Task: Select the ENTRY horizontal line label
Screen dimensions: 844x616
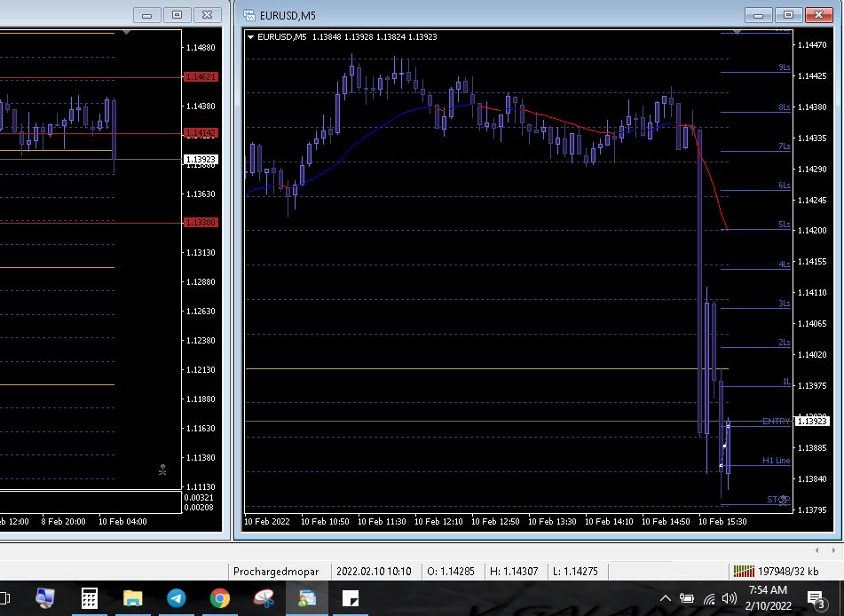Action: [775, 422]
